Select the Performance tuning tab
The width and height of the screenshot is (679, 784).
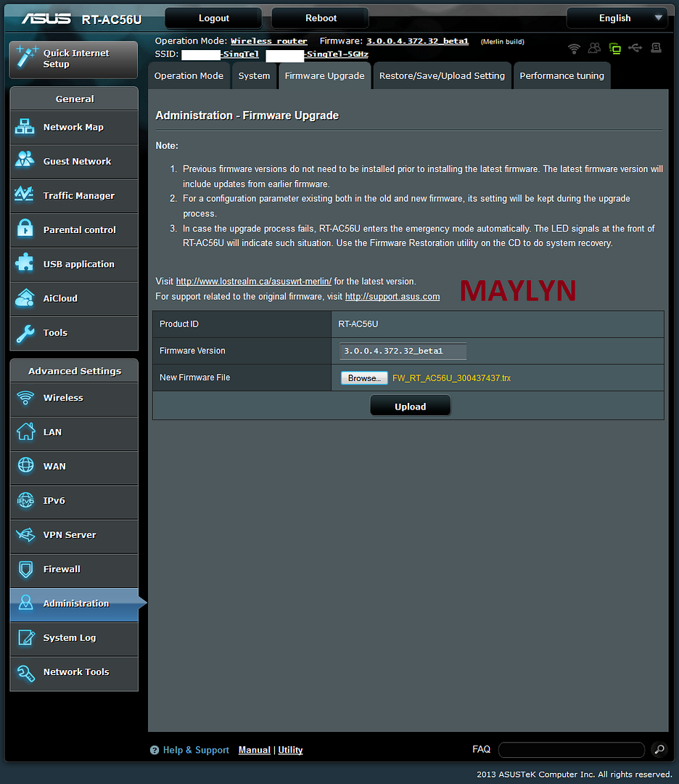pyautogui.click(x=561, y=76)
